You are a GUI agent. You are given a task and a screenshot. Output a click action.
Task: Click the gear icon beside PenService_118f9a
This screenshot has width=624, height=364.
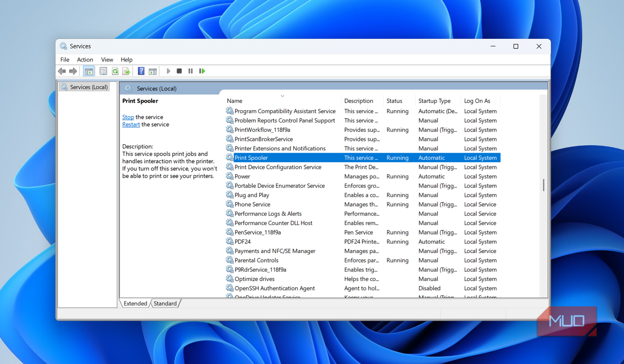click(229, 232)
